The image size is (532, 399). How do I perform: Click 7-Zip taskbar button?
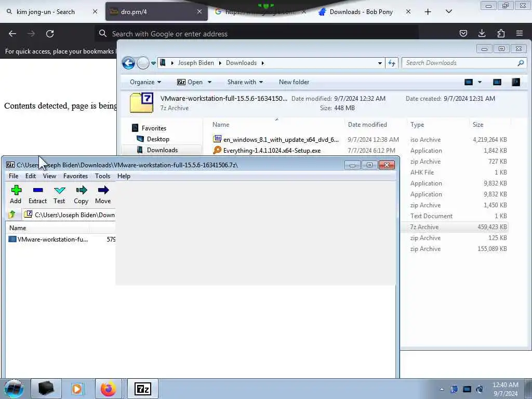point(142,389)
